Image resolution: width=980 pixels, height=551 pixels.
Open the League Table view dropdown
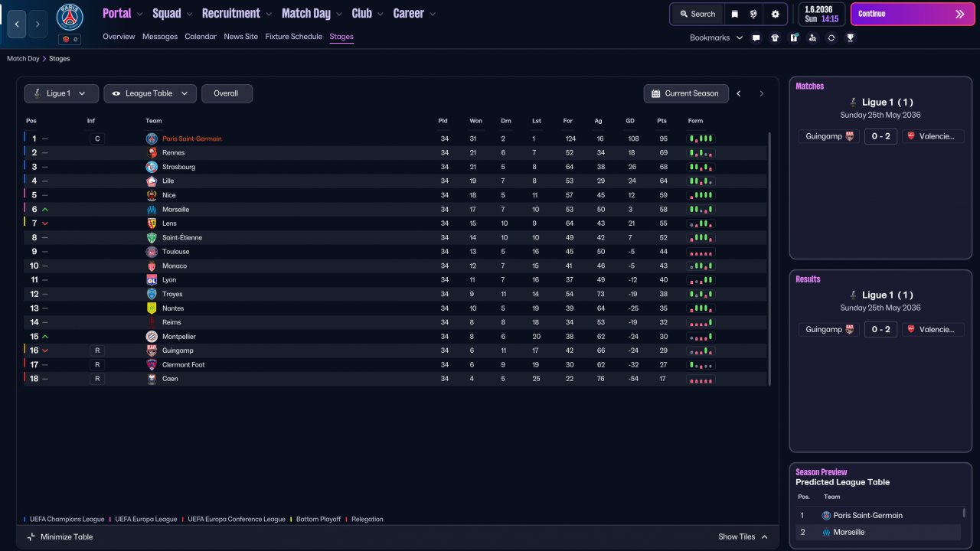(x=150, y=93)
